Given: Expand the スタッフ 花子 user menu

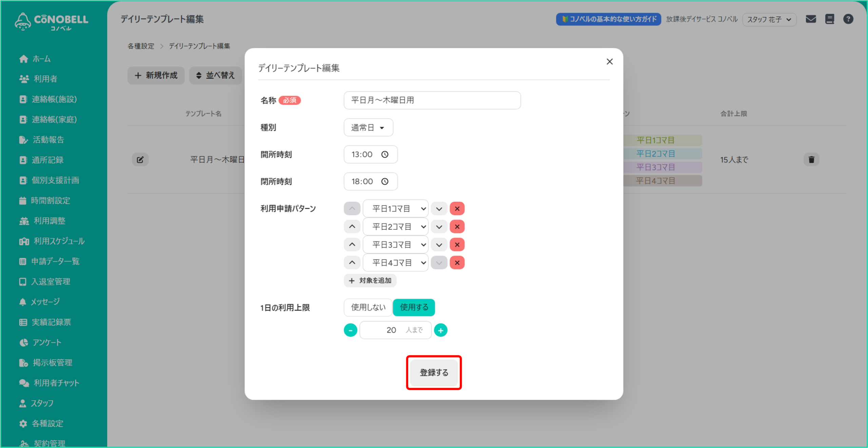Looking at the screenshot, I should pos(769,19).
